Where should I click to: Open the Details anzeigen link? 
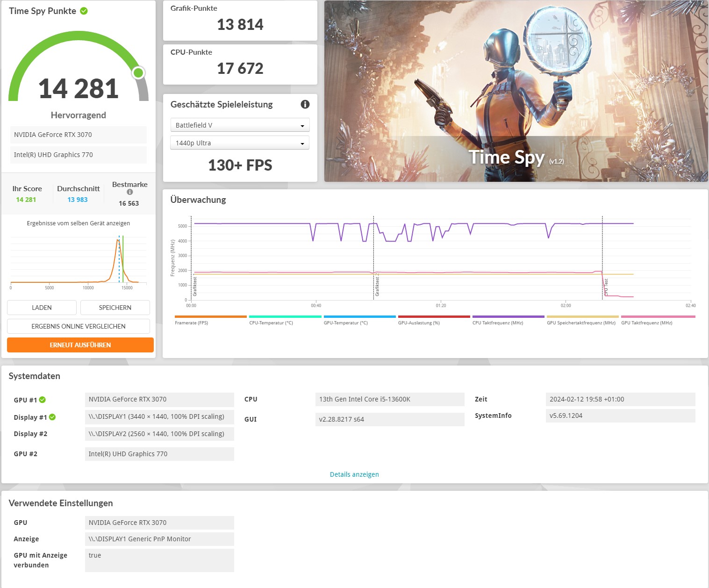point(354,474)
